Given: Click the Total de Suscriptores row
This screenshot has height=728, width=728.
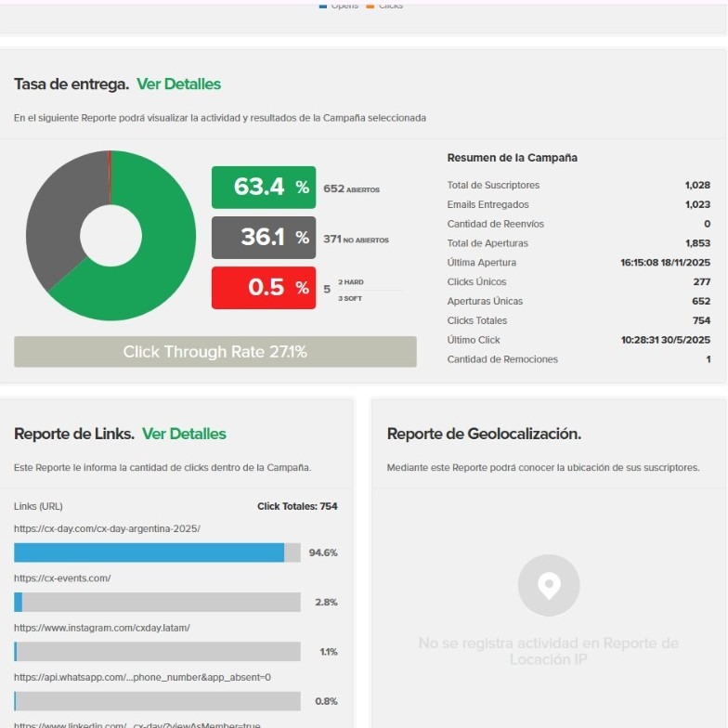Looking at the screenshot, I should tap(578, 185).
